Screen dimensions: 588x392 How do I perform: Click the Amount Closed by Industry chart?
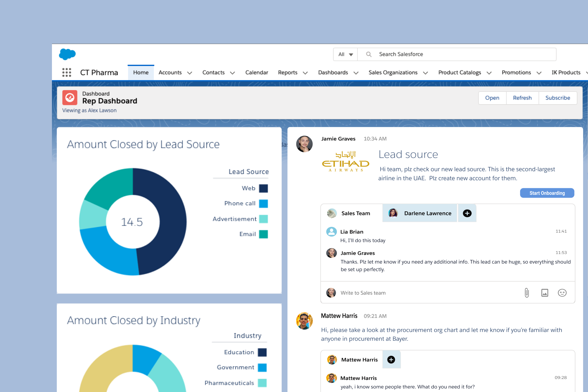[133, 368]
